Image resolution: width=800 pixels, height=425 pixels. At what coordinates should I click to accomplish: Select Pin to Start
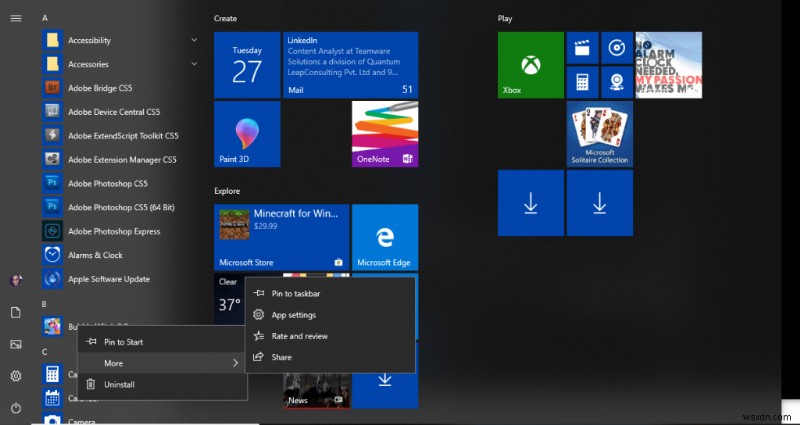click(x=162, y=342)
